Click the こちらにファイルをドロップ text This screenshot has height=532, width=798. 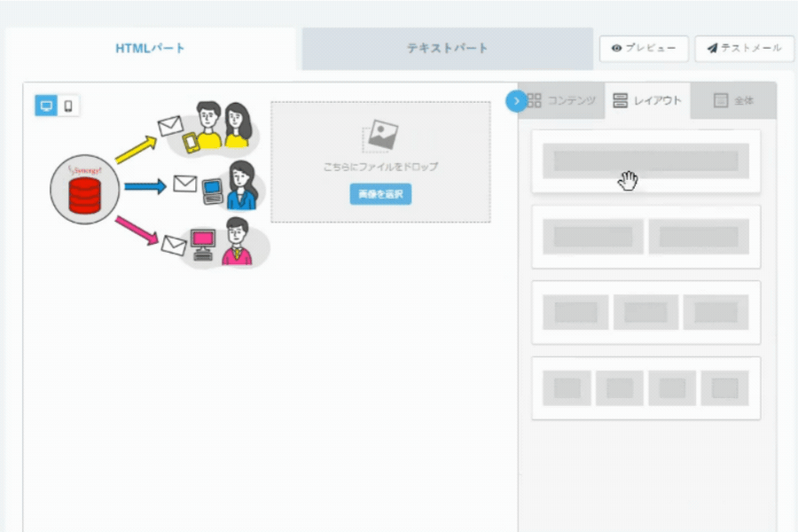pyautogui.click(x=380, y=167)
